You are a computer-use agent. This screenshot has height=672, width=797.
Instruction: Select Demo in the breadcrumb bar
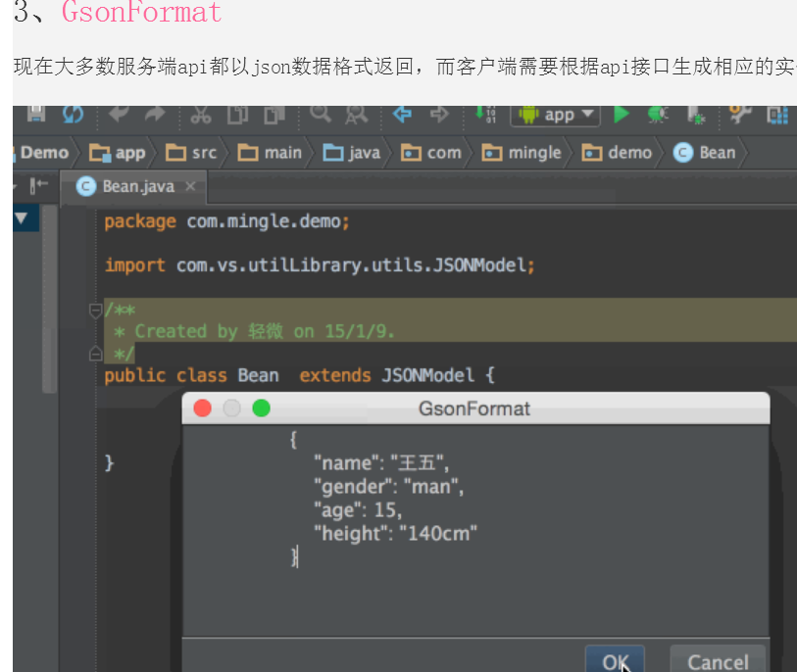pos(45,153)
